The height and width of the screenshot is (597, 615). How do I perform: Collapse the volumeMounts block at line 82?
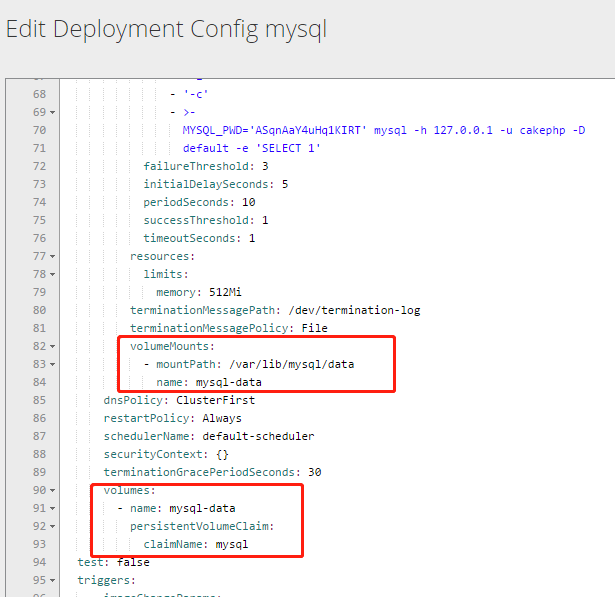(52, 346)
